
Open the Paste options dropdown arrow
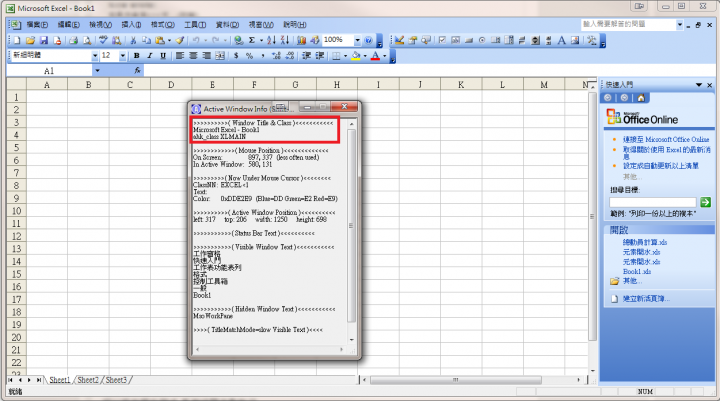coord(169,40)
